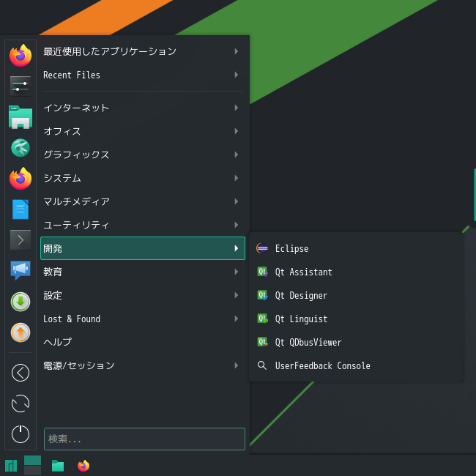Open Qt Linguist from the submenu
The width and height of the screenshot is (476, 476).
(356, 319)
